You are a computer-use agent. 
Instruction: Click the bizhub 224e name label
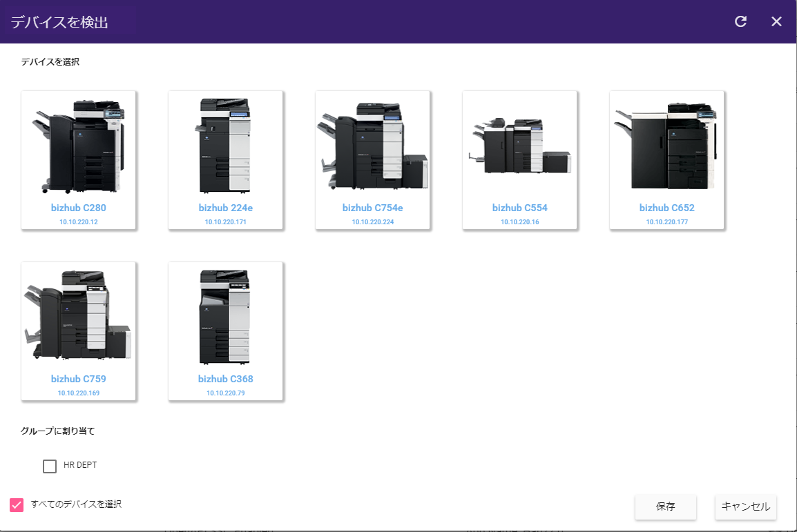point(226,208)
